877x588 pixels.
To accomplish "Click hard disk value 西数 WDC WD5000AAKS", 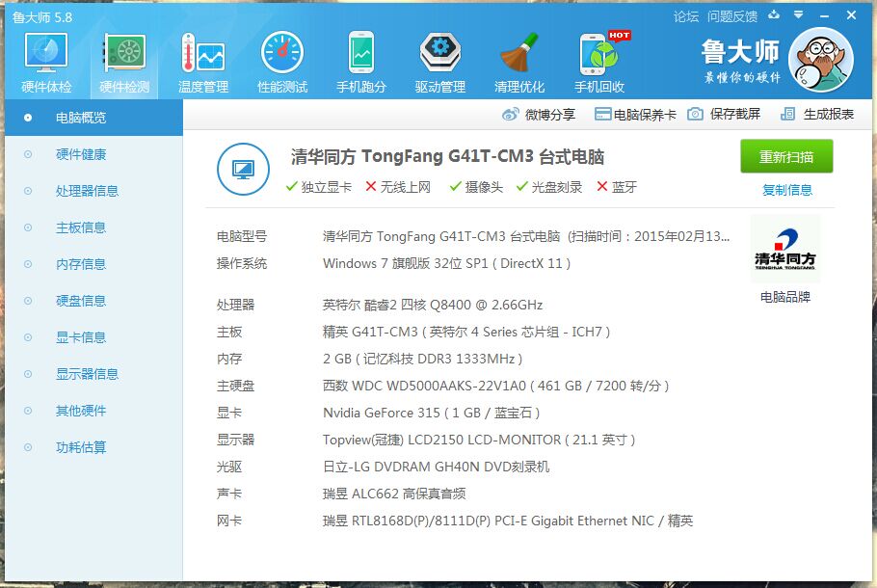I will (x=496, y=386).
